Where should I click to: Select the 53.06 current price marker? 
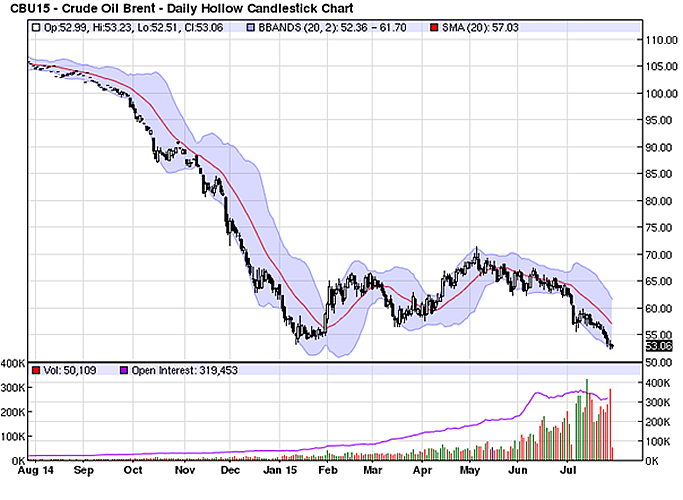657,346
